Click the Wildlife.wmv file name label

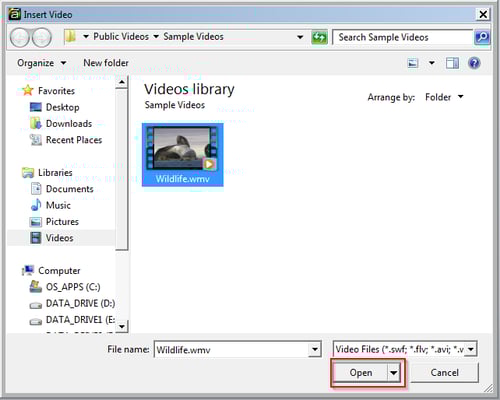(x=182, y=179)
